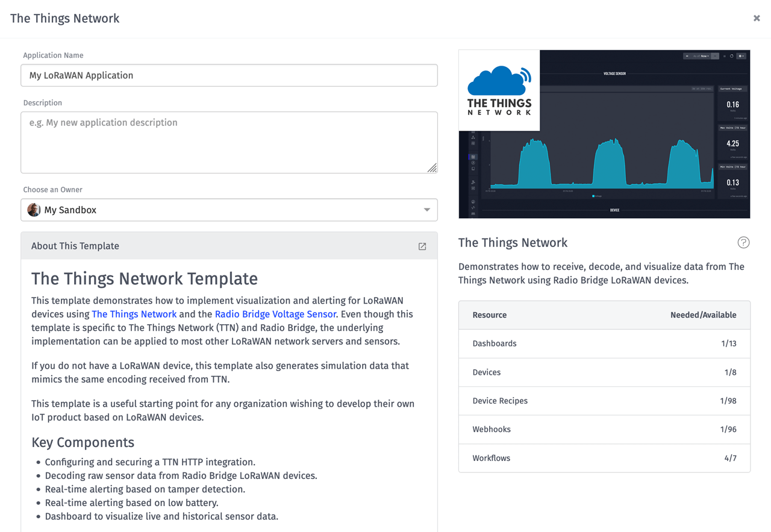Click the About This Template header
This screenshot has height=532, width=771.
coord(229,246)
